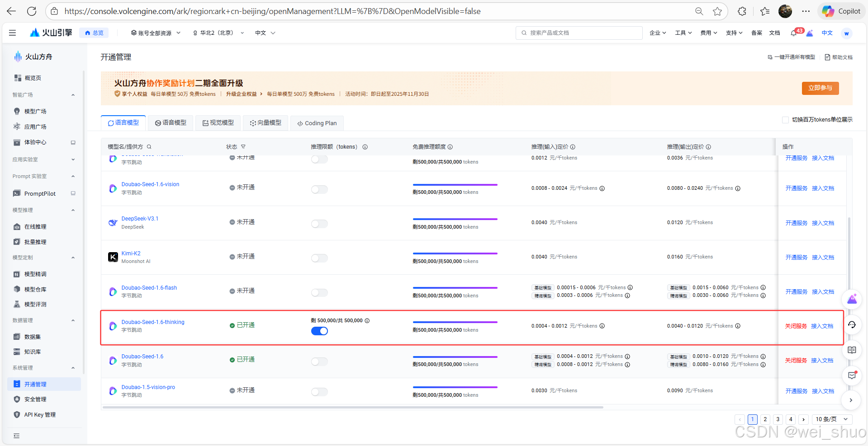Open 接入文档 for DeepSeek-V3.1

(x=823, y=223)
